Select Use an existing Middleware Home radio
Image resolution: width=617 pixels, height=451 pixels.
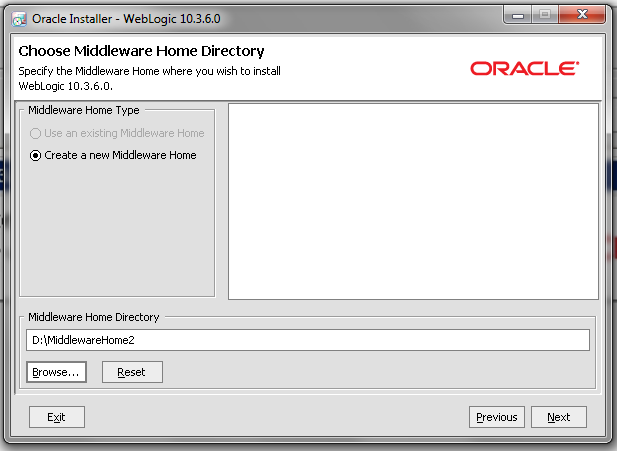[x=117, y=133]
